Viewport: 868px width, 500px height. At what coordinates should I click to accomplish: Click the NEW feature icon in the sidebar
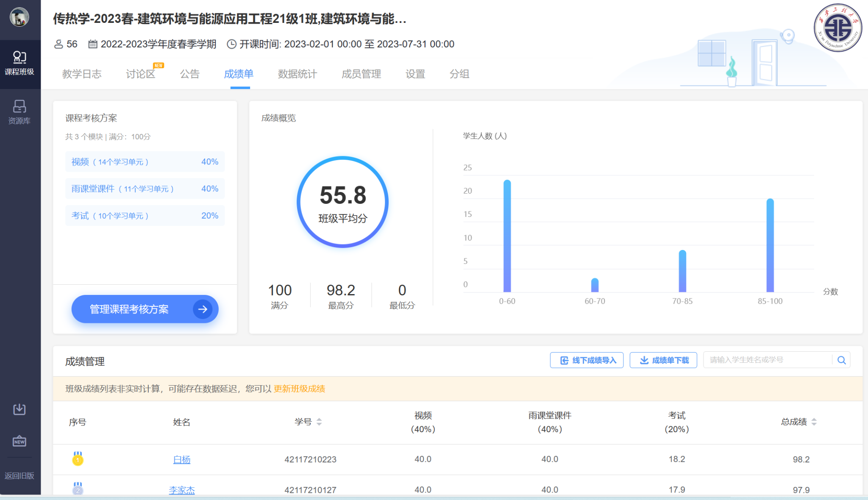19,441
